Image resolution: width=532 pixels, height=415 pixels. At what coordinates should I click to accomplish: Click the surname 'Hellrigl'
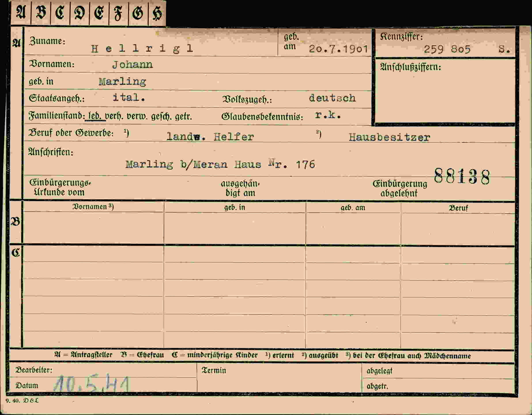pyautogui.click(x=142, y=49)
